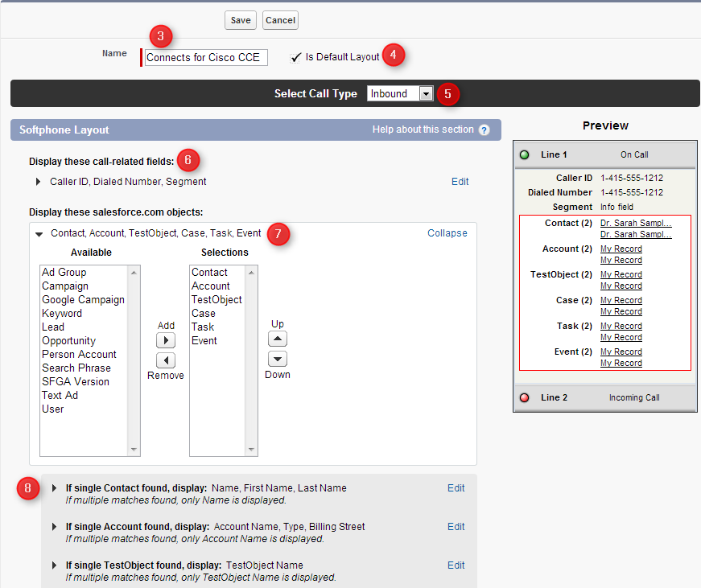Select Account in Selections list
The image size is (701, 588).
pyautogui.click(x=211, y=286)
